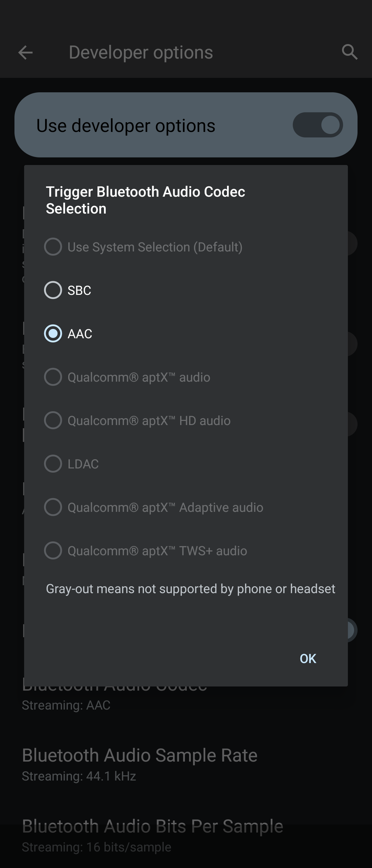The image size is (372, 868).
Task: Select Qualcomm aptX TWS+ audio option
Action: [x=146, y=550]
